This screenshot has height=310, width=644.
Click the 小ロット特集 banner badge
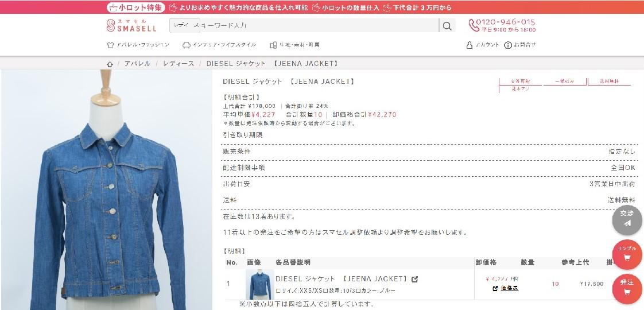pyautogui.click(x=135, y=7)
